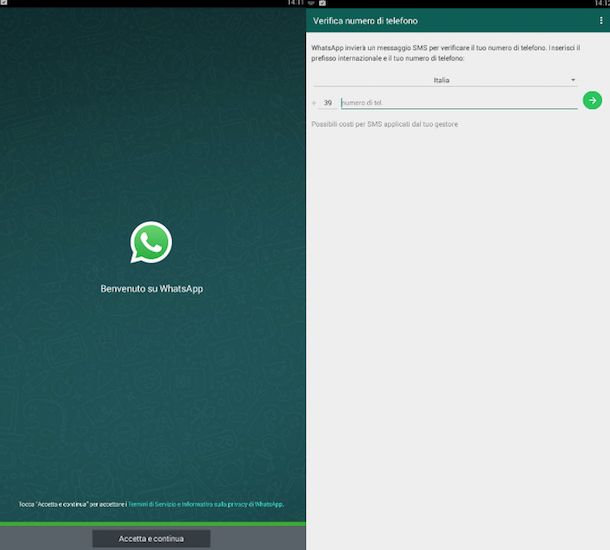Click the SMS verification description text
Image resolution: width=610 pixels, height=550 pixels.
tap(446, 53)
